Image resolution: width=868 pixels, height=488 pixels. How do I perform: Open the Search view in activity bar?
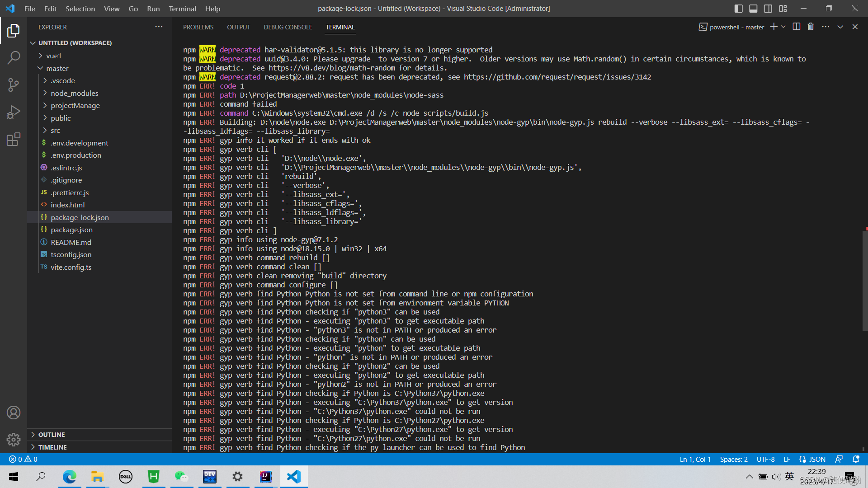click(x=14, y=57)
